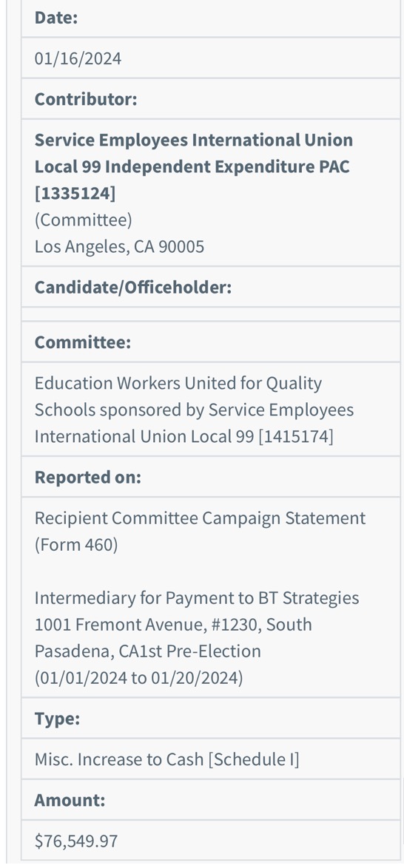Click the empty Candidate/Officeholder value row

[x=211, y=314]
